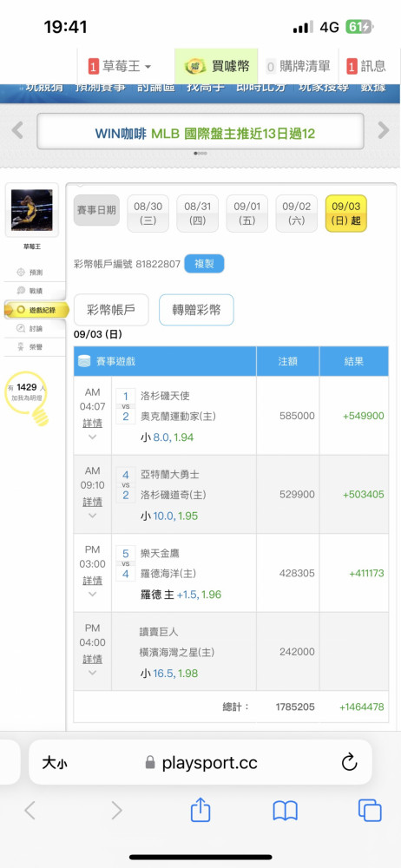The height and width of the screenshot is (868, 401).
Task: Click the 洛杉磯天使 team name
Action: [166, 397]
